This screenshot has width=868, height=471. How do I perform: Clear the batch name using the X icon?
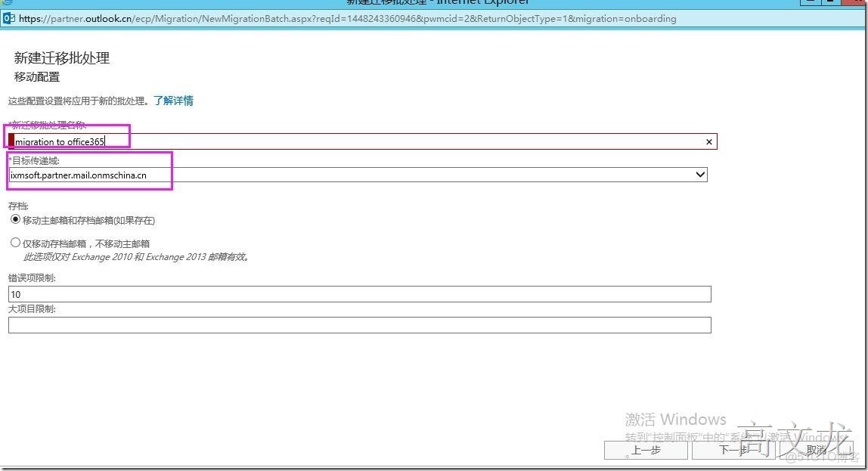pyautogui.click(x=708, y=141)
